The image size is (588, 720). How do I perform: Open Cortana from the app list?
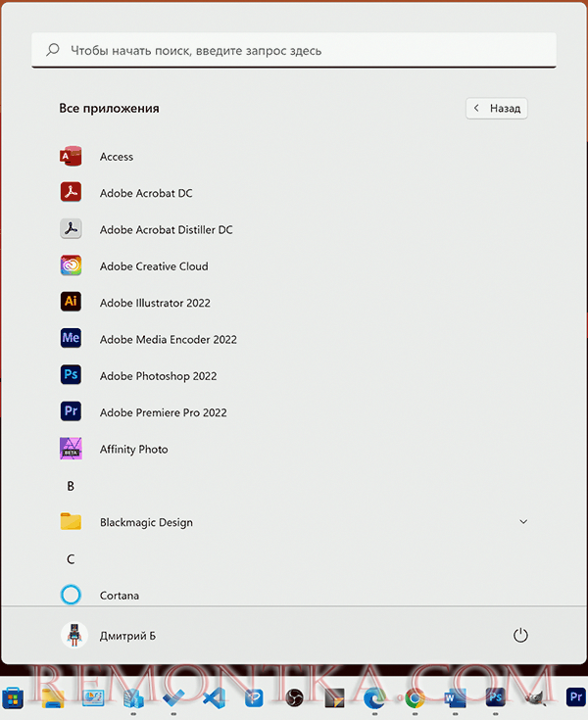tap(119, 596)
